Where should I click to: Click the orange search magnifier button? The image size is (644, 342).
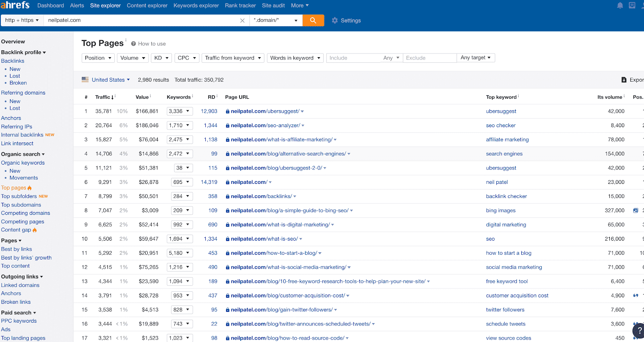[313, 20]
